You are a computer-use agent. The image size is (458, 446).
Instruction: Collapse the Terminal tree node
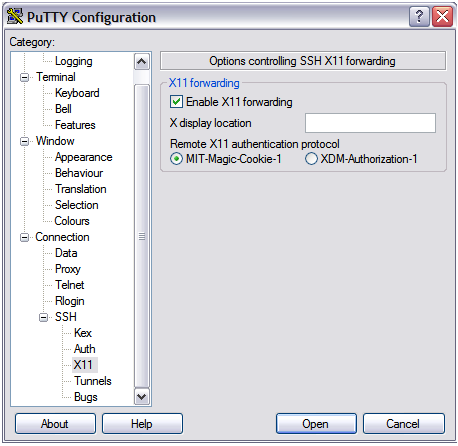pyautogui.click(x=24, y=77)
